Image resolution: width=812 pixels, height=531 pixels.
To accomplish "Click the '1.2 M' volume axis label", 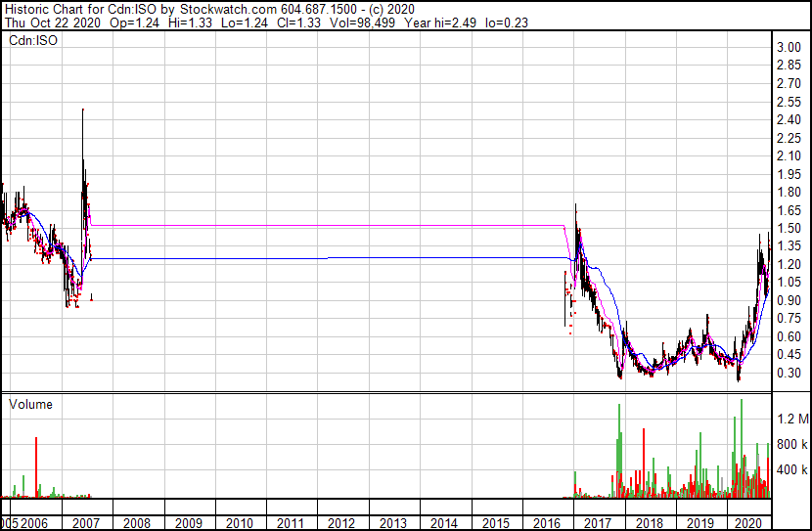I will coord(792,419).
